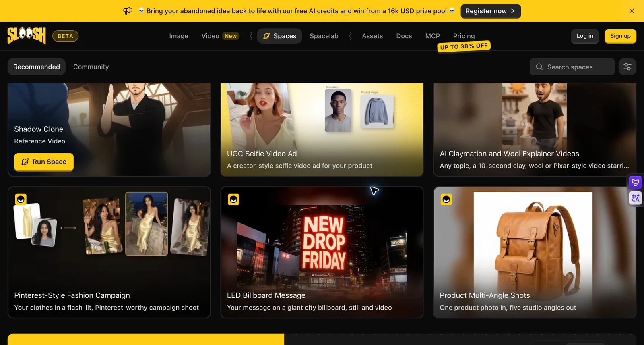Viewport: 644px width, 345px height.
Task: Switch to Community tab
Action: 91,67
